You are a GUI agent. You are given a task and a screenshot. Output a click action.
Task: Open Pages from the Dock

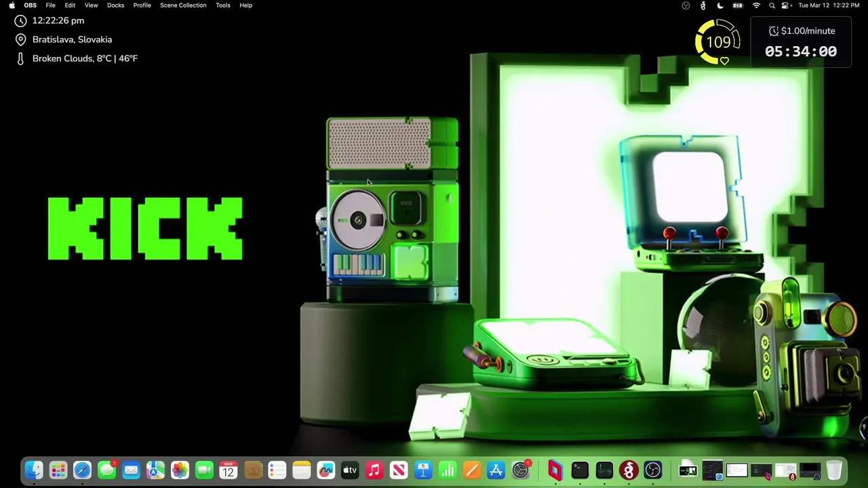472,470
